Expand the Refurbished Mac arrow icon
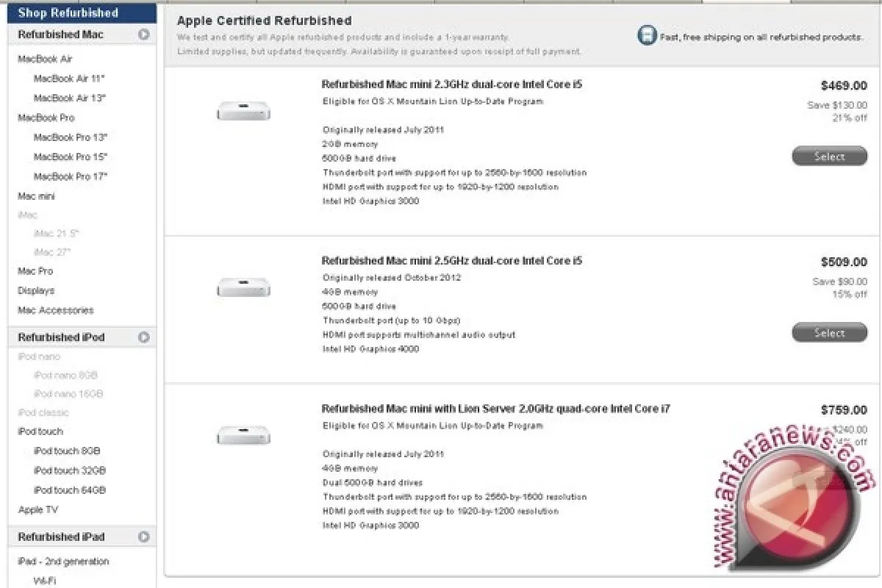The height and width of the screenshot is (588, 882). 144,34
